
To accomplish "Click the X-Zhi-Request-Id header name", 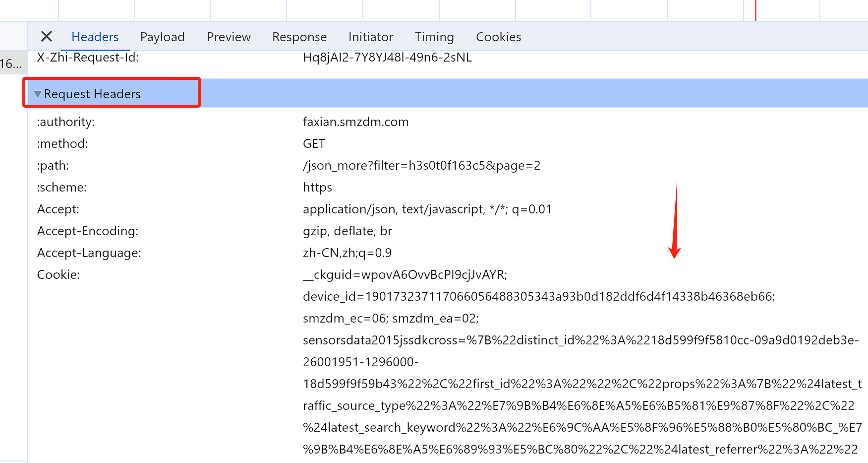I will [88, 58].
